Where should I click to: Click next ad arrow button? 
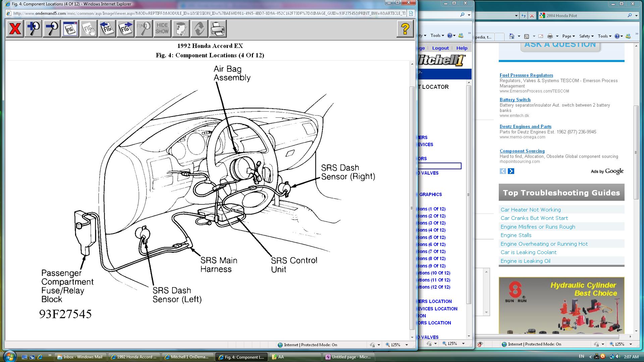click(511, 171)
